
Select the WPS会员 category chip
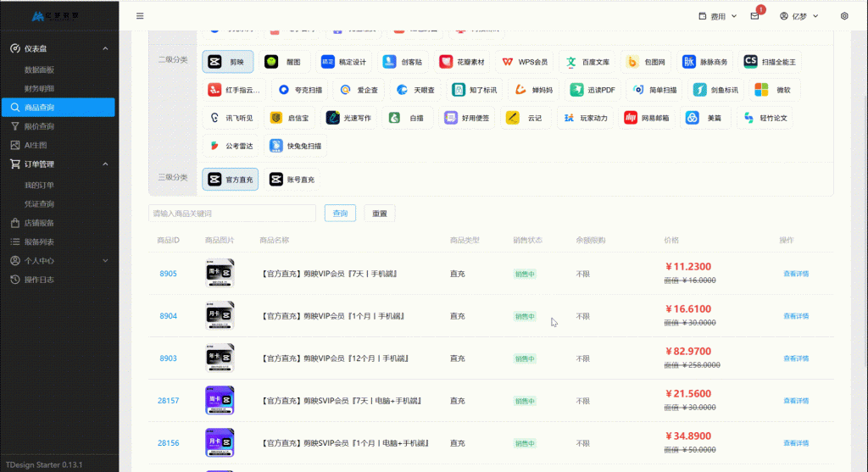pyautogui.click(x=524, y=62)
